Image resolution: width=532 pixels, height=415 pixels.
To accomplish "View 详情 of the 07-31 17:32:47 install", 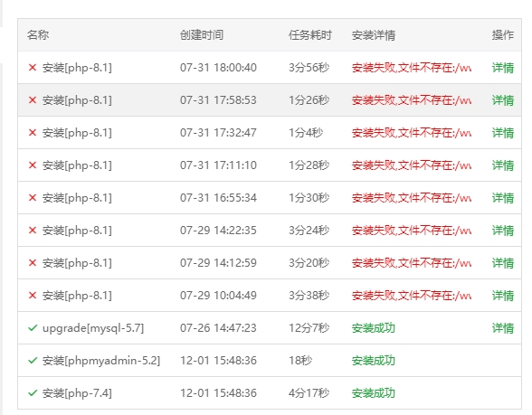I will click(503, 133).
